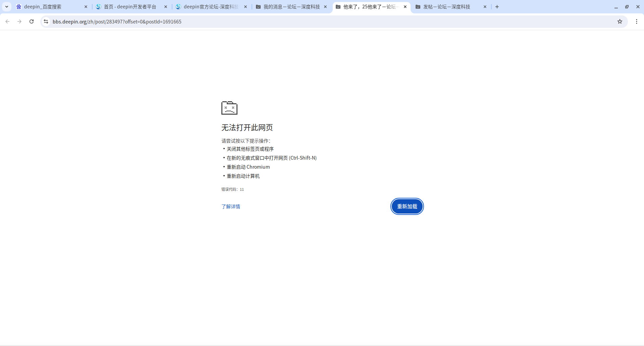
Task: Click the 错误代码: 11 text
Action: tap(233, 189)
